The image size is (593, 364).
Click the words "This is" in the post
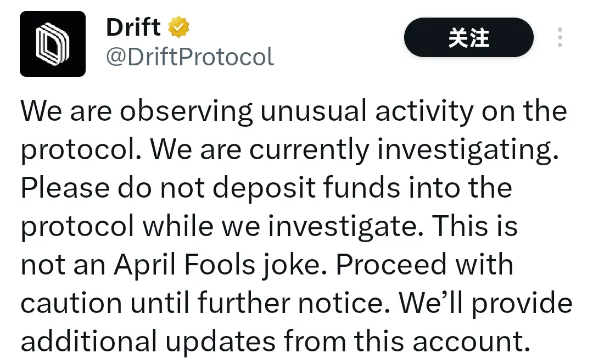[474, 226]
